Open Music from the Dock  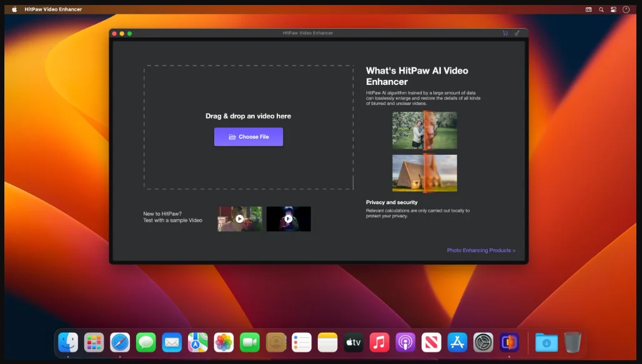point(380,342)
